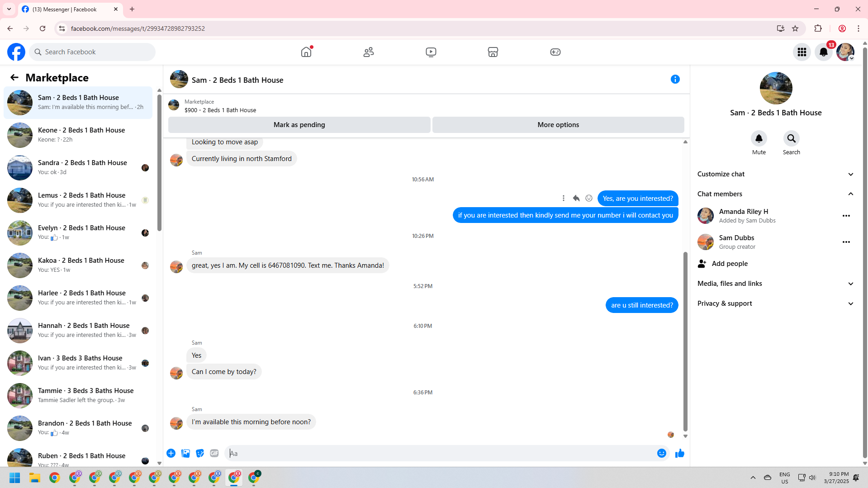
Task: Show hidden system tray icons
Action: point(753,478)
